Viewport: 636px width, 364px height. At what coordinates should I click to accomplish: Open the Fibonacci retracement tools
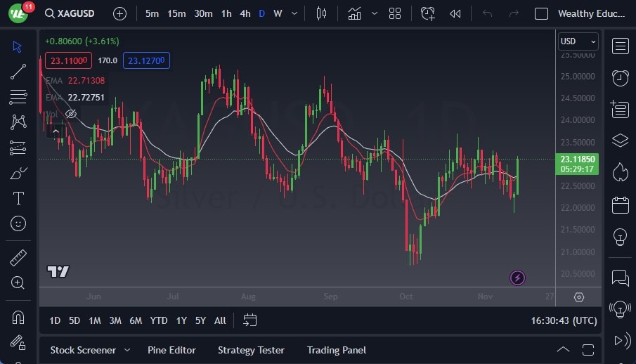(18, 96)
